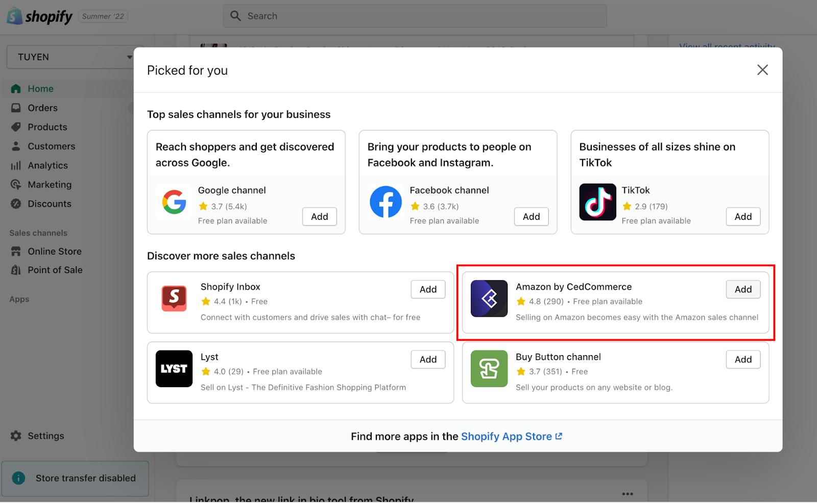This screenshot has height=504, width=817.
Task: Add Amazon by CedCommerce channel
Action: [743, 290]
